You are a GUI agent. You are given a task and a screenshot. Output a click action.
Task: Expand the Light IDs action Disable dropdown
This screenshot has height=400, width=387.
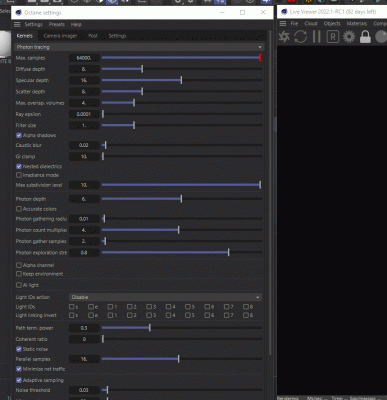click(165, 297)
